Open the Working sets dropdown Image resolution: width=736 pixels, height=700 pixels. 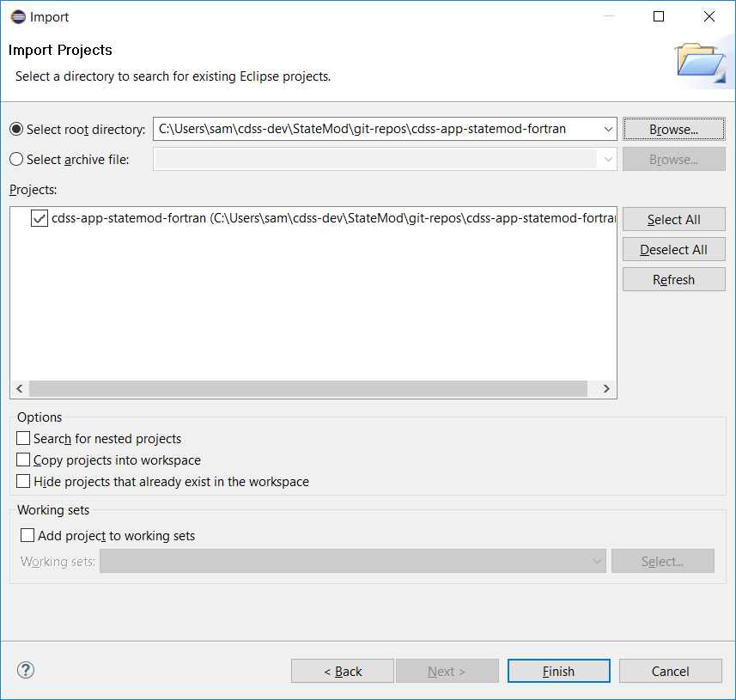point(599,561)
